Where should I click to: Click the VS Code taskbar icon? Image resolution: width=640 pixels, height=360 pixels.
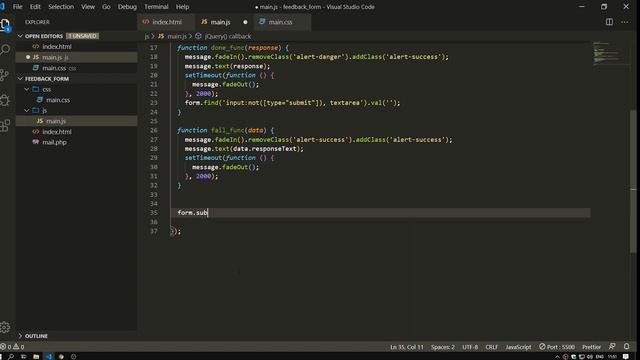tap(49, 356)
